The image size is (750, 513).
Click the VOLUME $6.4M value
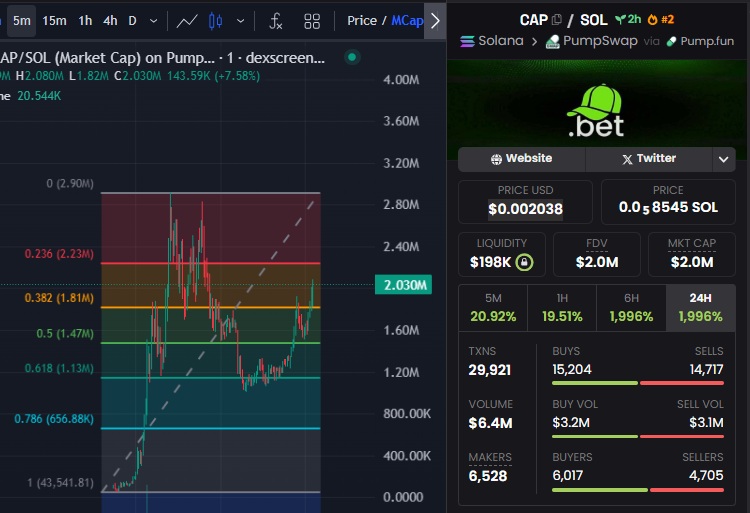[x=490, y=423]
